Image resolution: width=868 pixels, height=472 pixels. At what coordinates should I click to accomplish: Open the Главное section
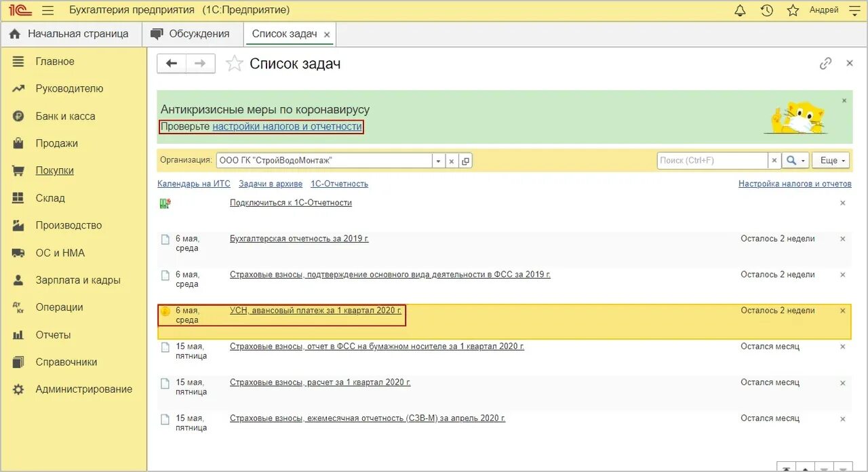pos(55,62)
